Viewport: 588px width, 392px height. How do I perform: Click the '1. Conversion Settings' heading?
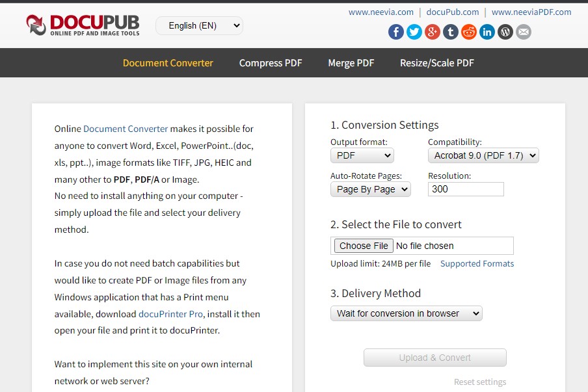(x=384, y=125)
